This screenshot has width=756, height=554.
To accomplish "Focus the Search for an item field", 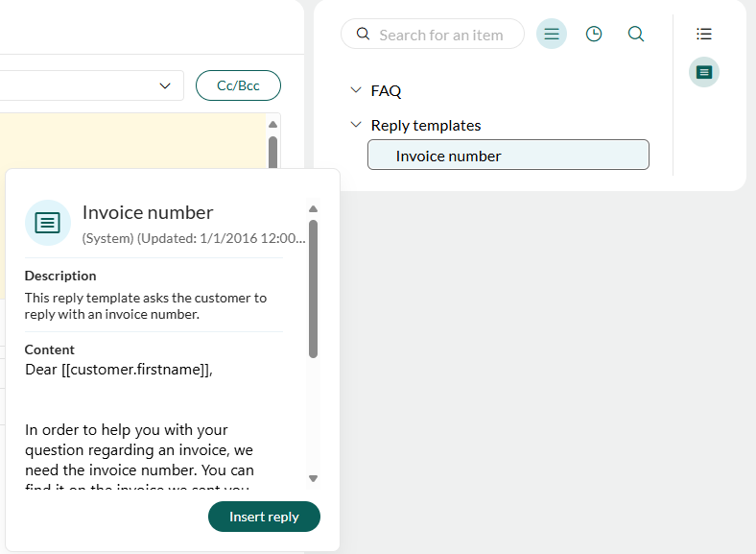I will click(441, 35).
